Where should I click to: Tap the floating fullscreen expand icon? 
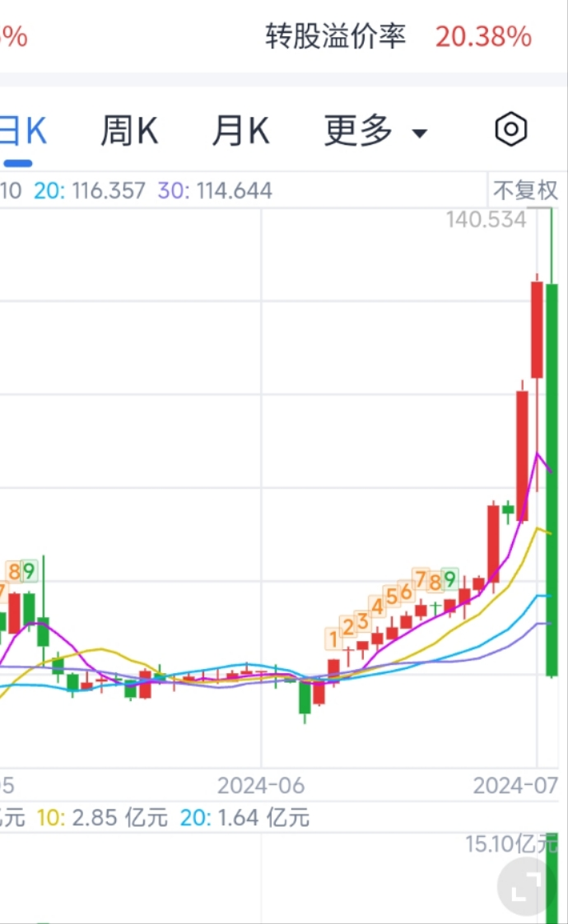click(x=526, y=885)
